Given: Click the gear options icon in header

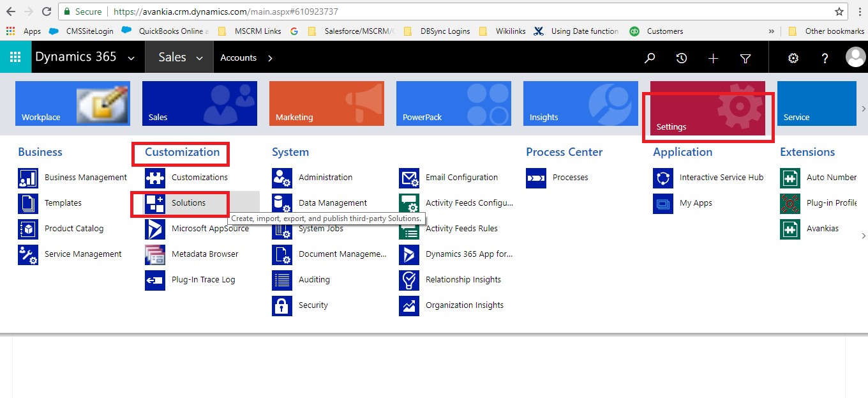Looking at the screenshot, I should click(793, 58).
